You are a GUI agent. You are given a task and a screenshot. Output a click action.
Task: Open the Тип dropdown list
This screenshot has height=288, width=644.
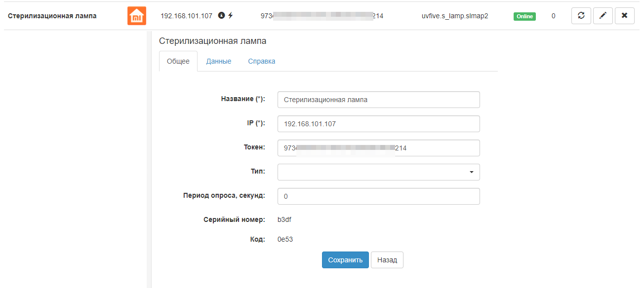[x=378, y=172]
